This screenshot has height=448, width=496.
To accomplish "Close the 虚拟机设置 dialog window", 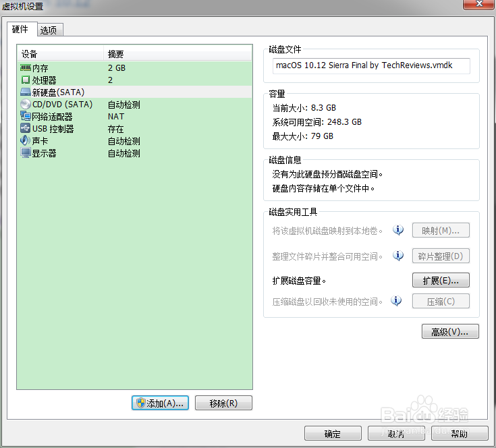I will point(479,5).
